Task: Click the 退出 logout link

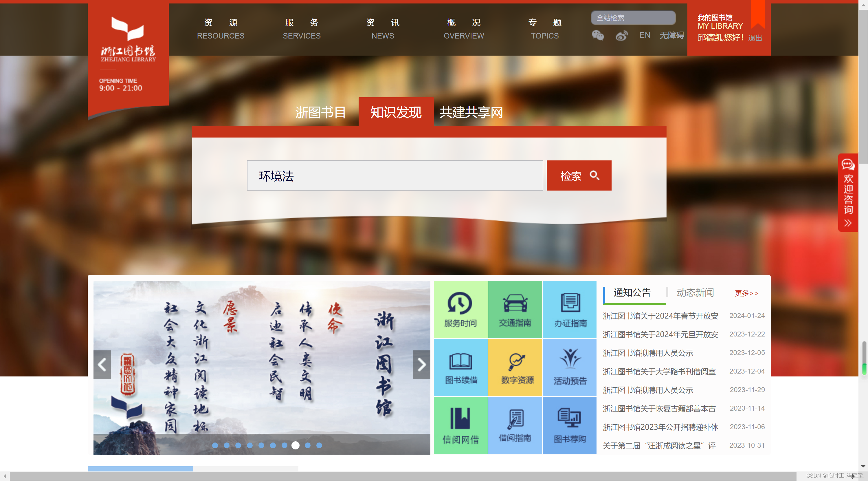Action: tap(755, 38)
